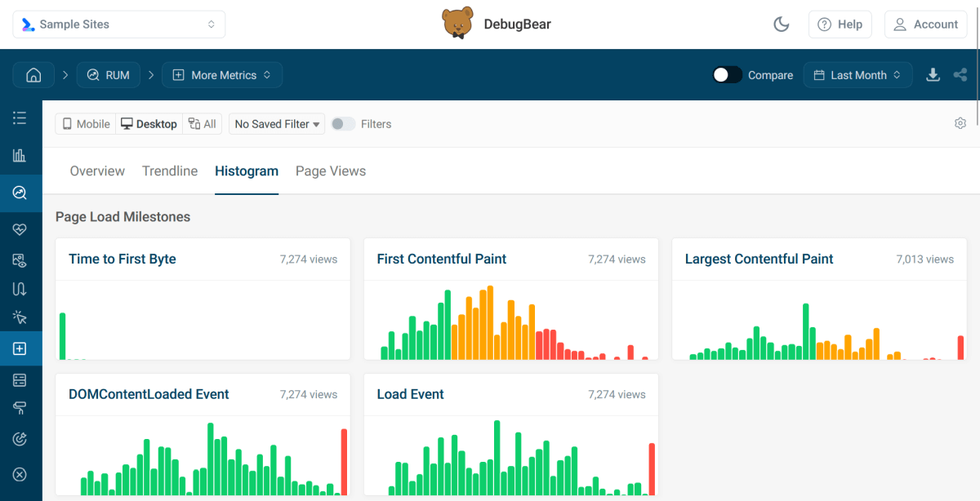The image size is (980, 501).
Task: Select the waterfall requests icon in sidebar
Action: pyautogui.click(x=20, y=288)
